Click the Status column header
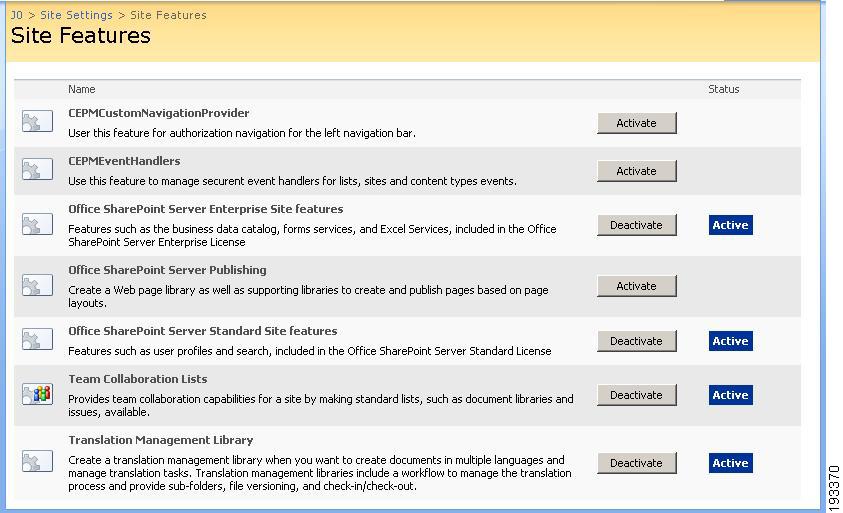The height and width of the screenshot is (513, 843). click(x=724, y=89)
